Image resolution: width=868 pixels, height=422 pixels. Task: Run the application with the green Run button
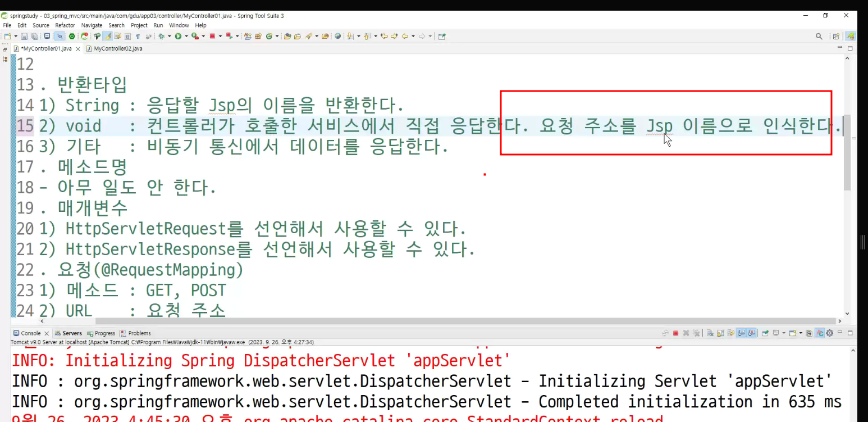(x=178, y=36)
